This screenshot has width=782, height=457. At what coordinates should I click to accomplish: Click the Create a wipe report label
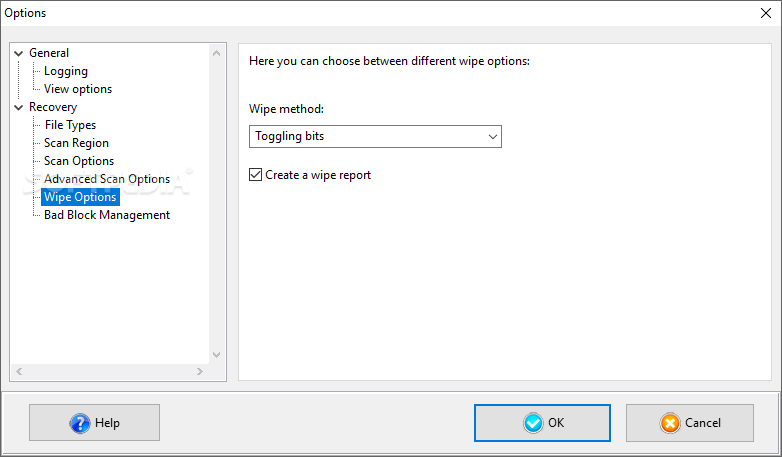pyautogui.click(x=318, y=175)
